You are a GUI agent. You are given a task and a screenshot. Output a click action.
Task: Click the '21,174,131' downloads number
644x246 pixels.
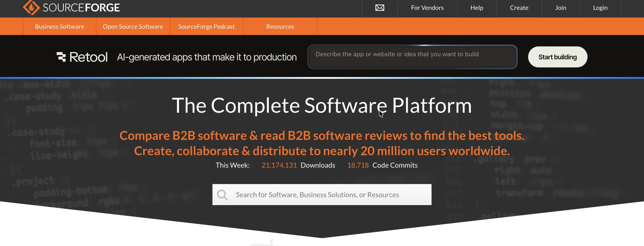point(279,165)
